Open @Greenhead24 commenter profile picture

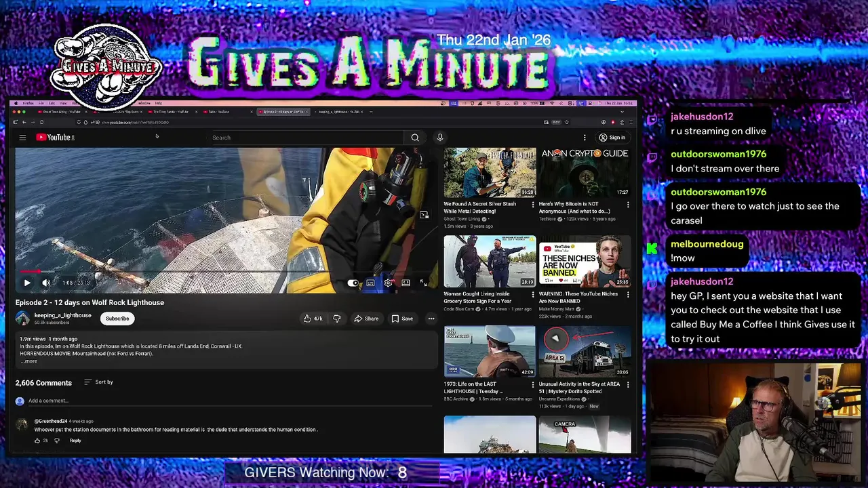point(22,425)
